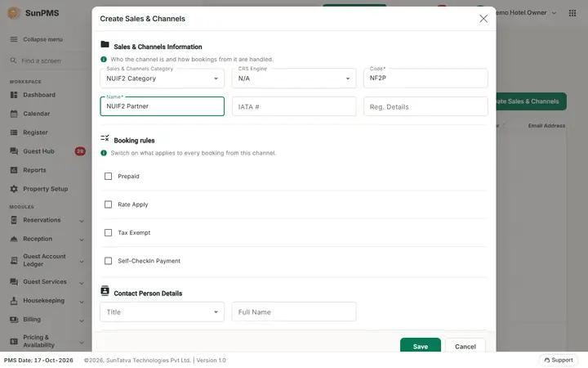Screen dimensions: 588x368
Task: Click the Guest Account Ledger icon
Action: 14,260
